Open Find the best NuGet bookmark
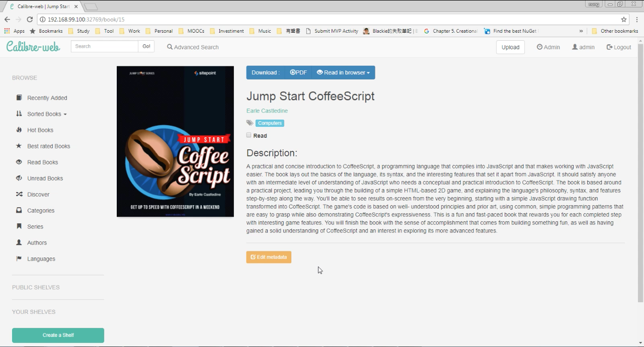This screenshot has height=347, width=644. click(511, 31)
